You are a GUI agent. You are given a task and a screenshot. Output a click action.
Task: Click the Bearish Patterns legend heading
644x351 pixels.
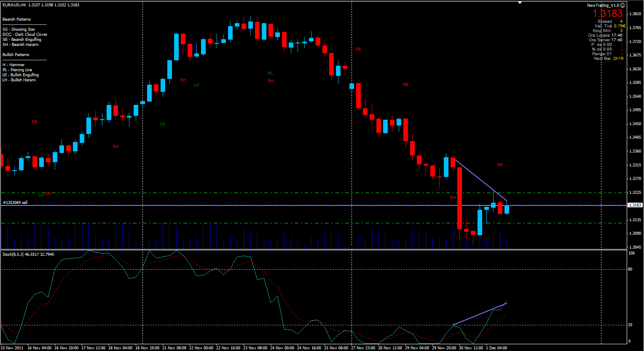[x=16, y=19]
